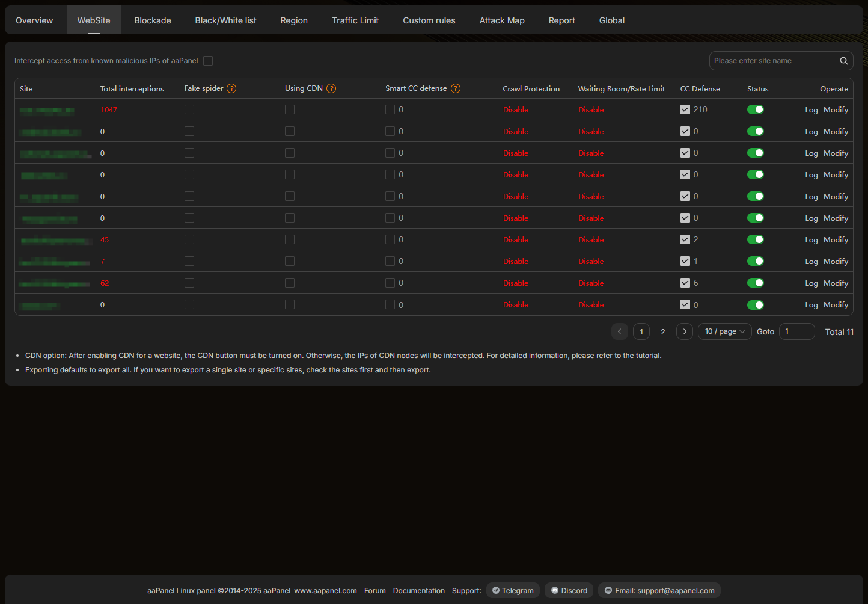Toggle status switch for the 45-interceptions site
The height and width of the screenshot is (604, 868).
point(755,239)
